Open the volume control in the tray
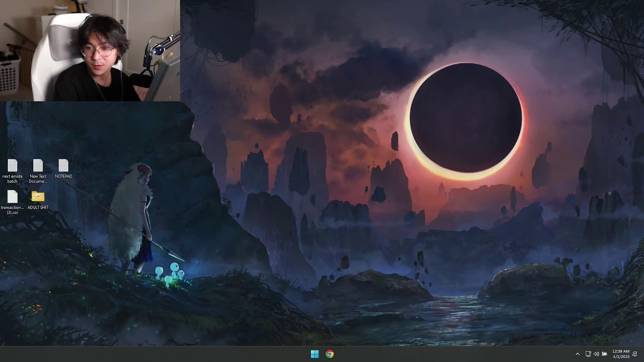The width and height of the screenshot is (644, 362). pos(596,354)
